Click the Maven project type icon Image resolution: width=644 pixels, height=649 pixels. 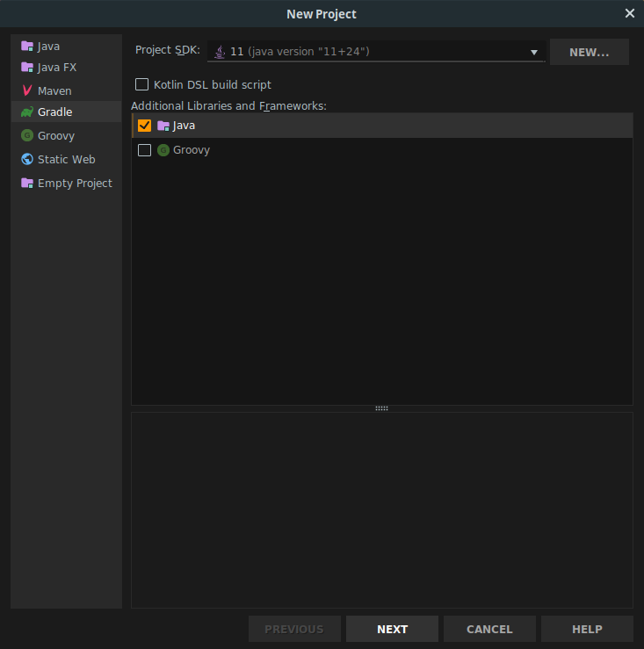point(27,90)
